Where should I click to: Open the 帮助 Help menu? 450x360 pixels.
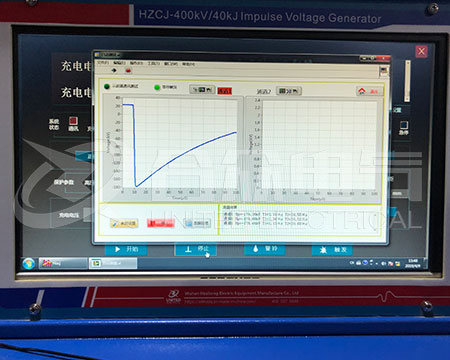[189, 64]
